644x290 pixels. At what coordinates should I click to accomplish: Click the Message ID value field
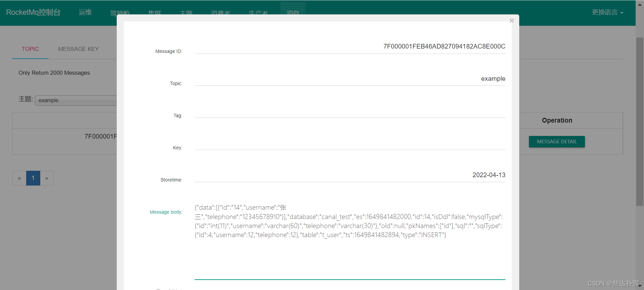tap(350, 47)
